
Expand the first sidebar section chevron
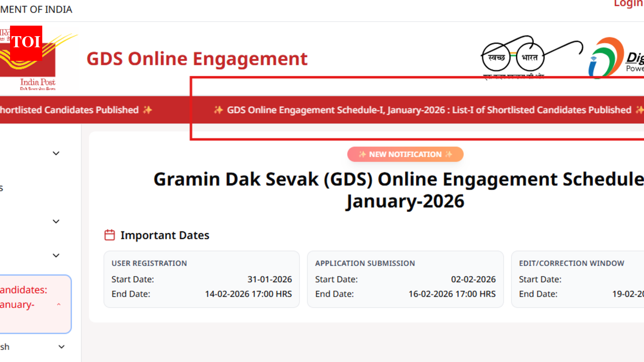[x=56, y=153]
